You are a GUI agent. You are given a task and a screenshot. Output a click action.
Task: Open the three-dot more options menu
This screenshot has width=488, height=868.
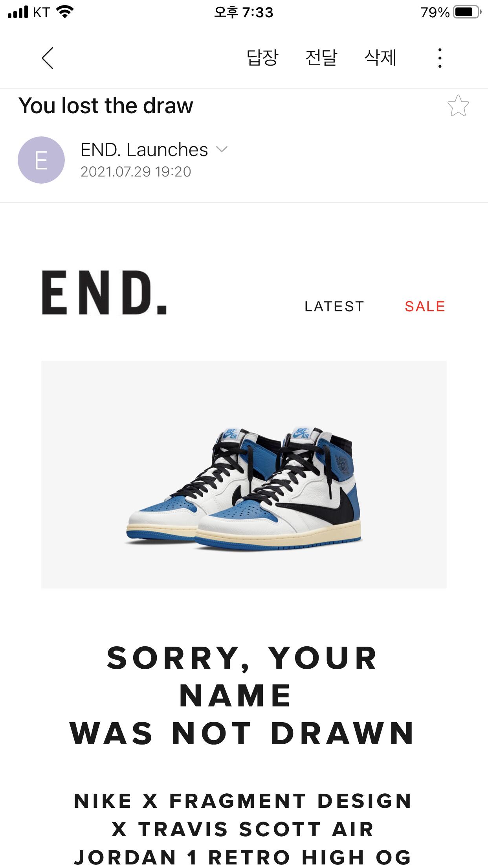pyautogui.click(x=440, y=58)
